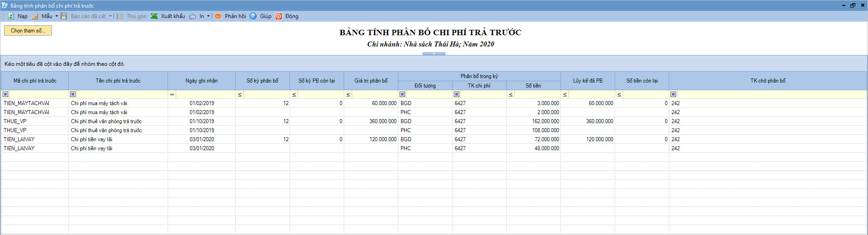868x235 pixels.
Task: Click the Chọn tham số button
Action: click(28, 31)
